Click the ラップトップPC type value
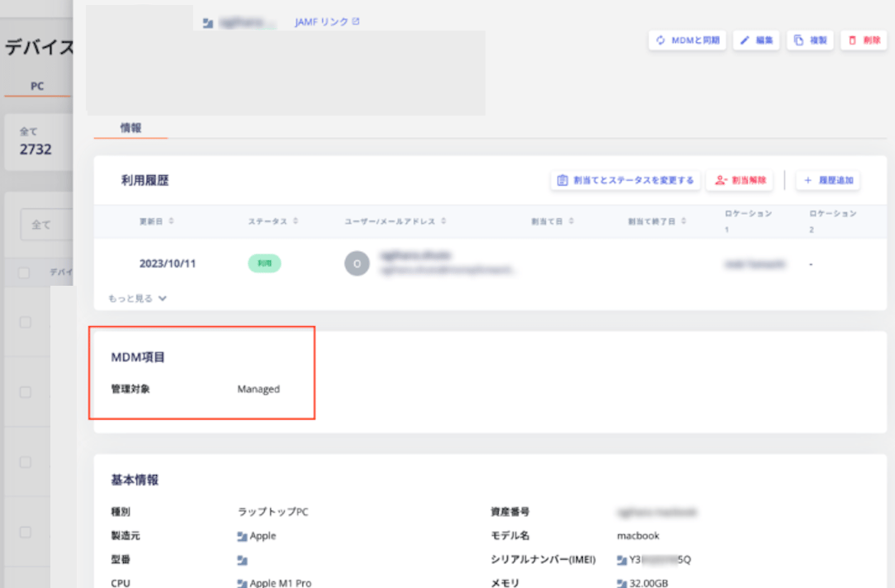 272,511
